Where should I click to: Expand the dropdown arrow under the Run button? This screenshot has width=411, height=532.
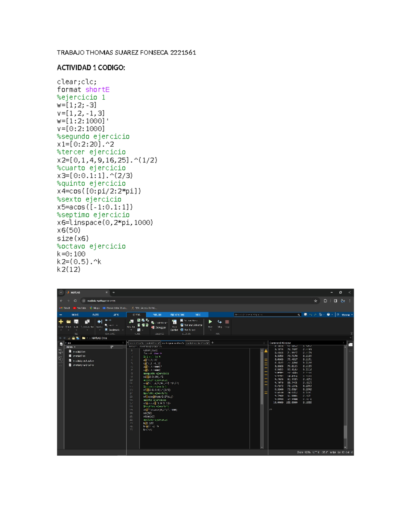coord(210,330)
